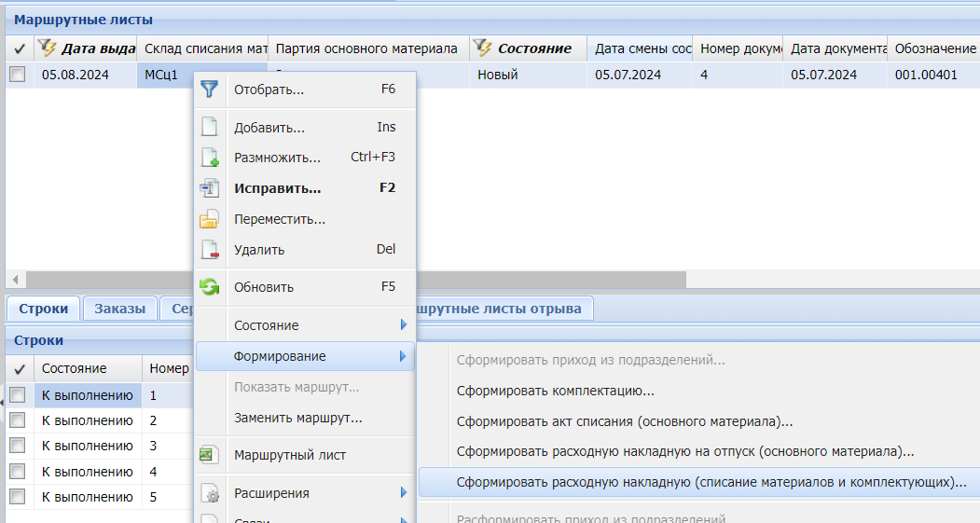
Task: Tick the checkbox for Строки row 1
Action: click(x=17, y=395)
